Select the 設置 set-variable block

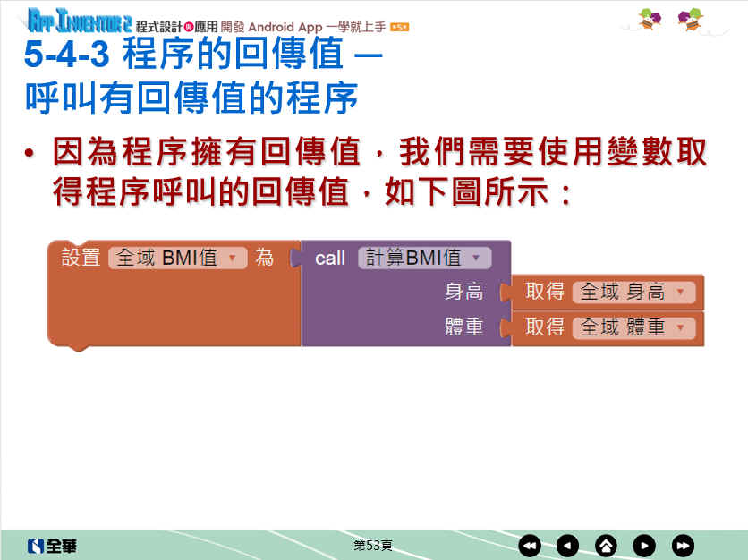click(81, 258)
